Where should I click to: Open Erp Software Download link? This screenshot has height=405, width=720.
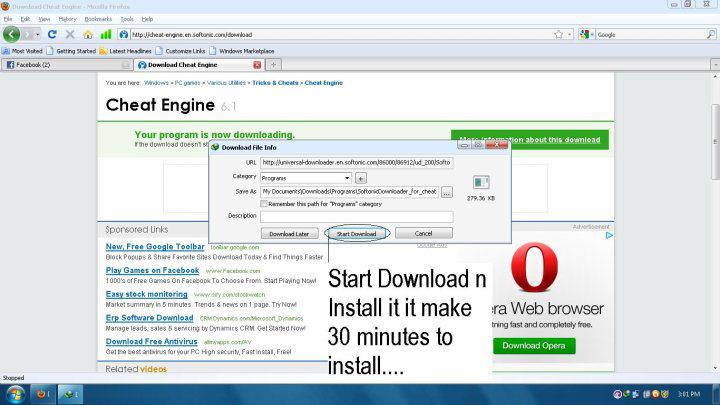(149, 318)
